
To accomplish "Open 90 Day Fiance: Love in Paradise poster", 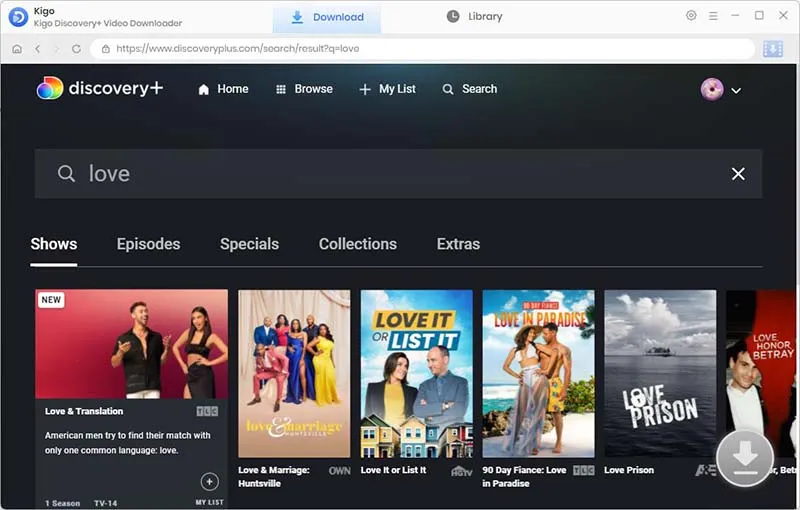I will tap(538, 374).
